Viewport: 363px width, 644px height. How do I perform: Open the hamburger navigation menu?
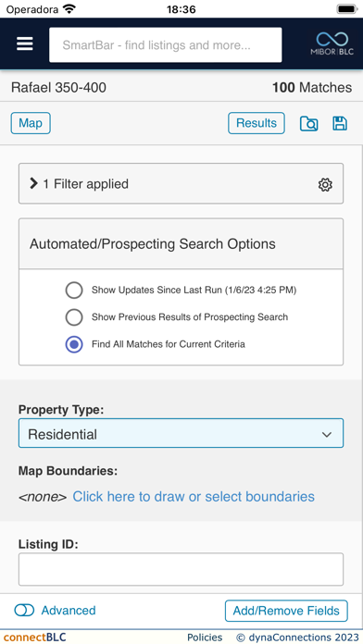pos(25,43)
